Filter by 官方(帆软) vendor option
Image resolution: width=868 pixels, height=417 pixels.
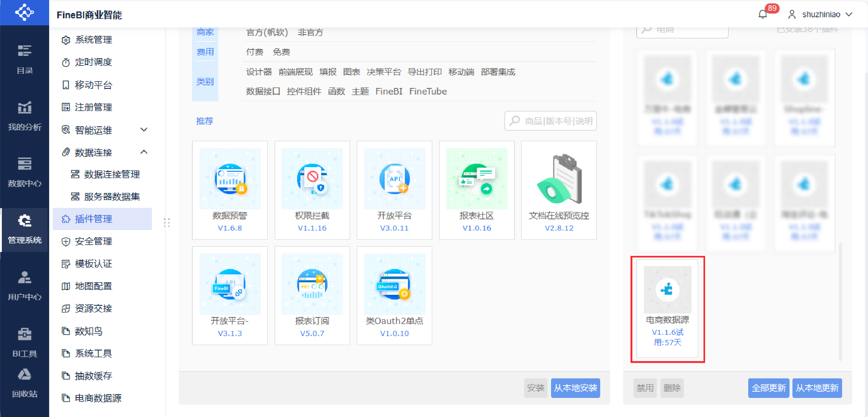pos(267,32)
